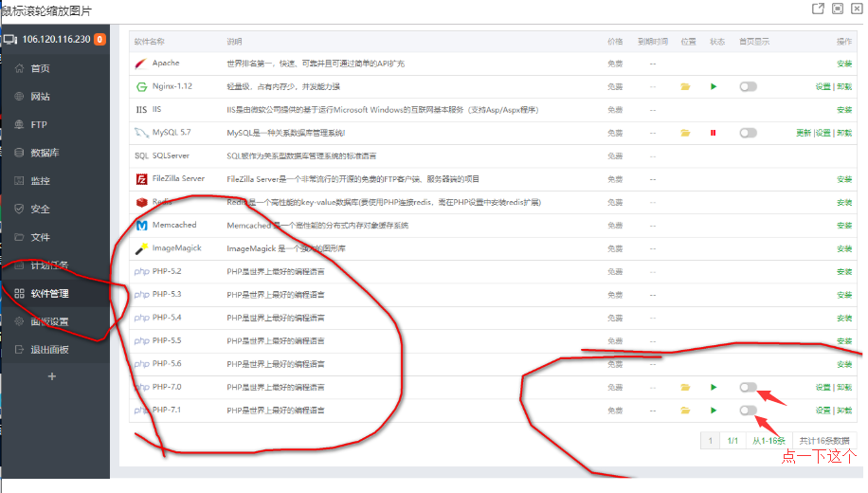Click the 共计16条数据 total count label

[x=824, y=441]
